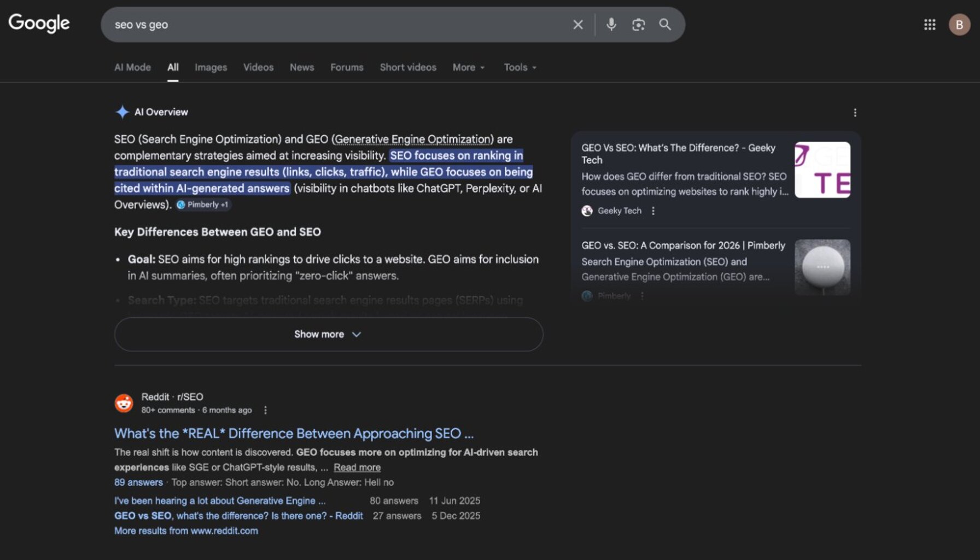The height and width of the screenshot is (560, 980).
Task: Open Reddit result about REAL Difference
Action: (294, 434)
